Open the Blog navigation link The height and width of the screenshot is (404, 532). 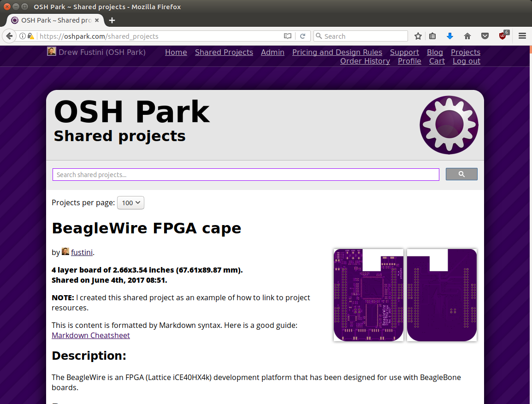click(435, 52)
